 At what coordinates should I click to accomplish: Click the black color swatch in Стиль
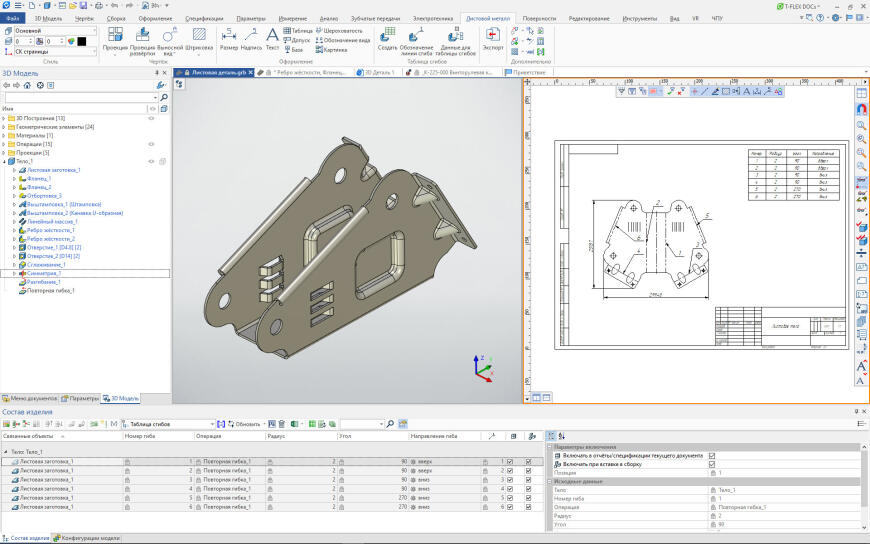(x=81, y=41)
